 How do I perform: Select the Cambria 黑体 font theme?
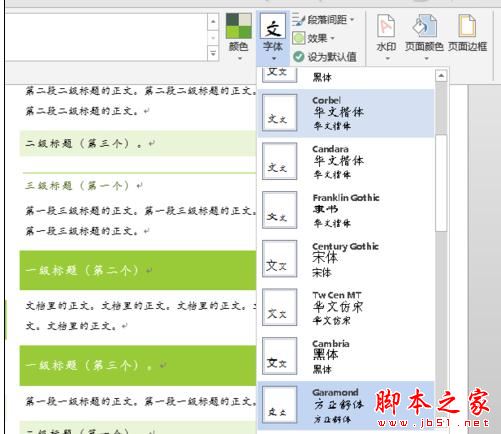[346, 356]
